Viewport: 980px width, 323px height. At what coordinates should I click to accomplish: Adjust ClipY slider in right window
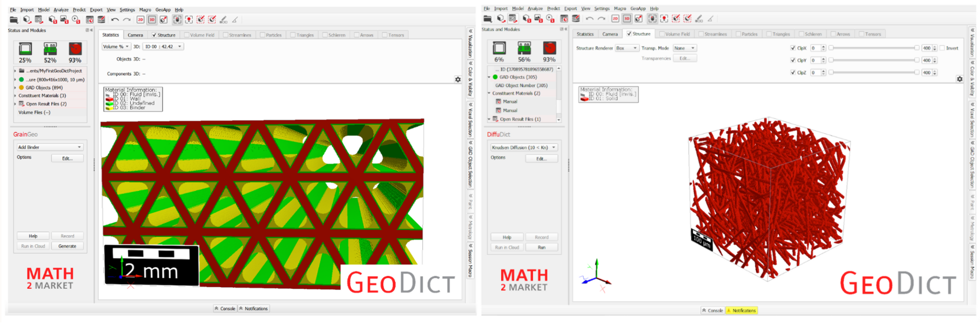[874, 60]
